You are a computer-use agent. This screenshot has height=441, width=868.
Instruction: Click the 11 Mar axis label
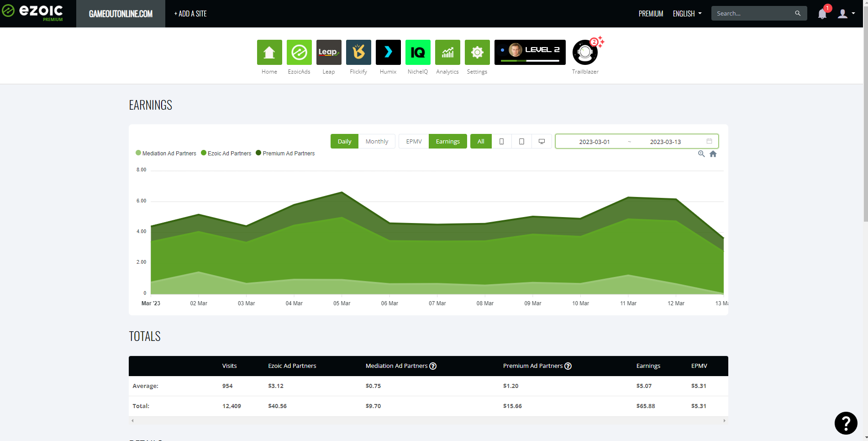628,303
